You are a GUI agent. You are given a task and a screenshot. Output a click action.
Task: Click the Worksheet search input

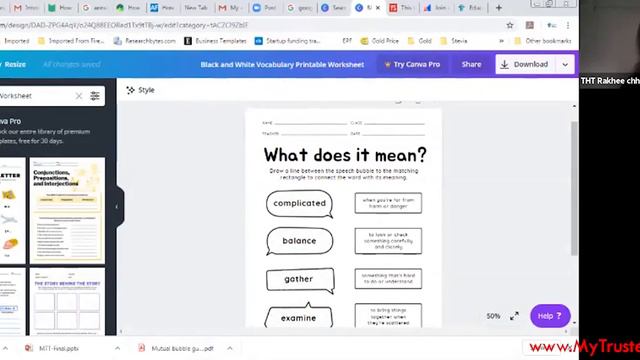coord(36,96)
